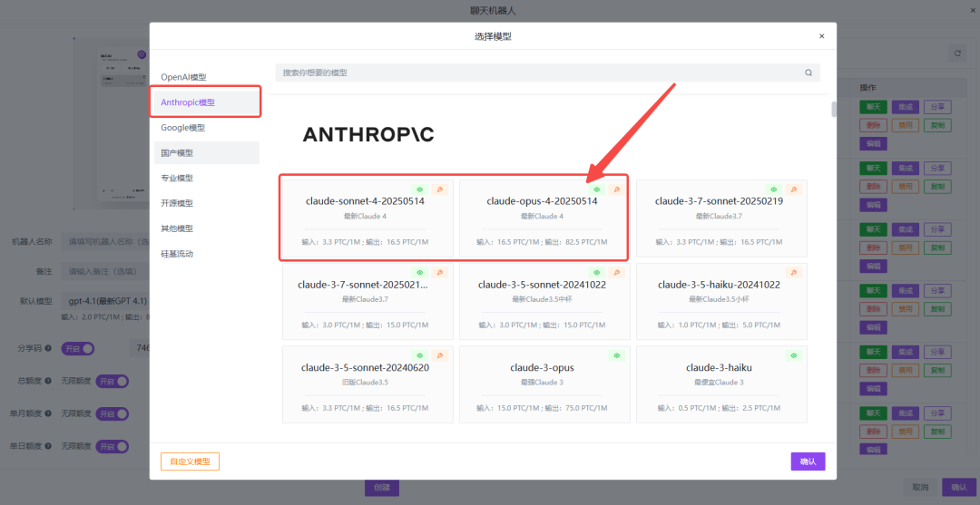Open OpenAI模型 category
The width and height of the screenshot is (980, 505).
207,77
